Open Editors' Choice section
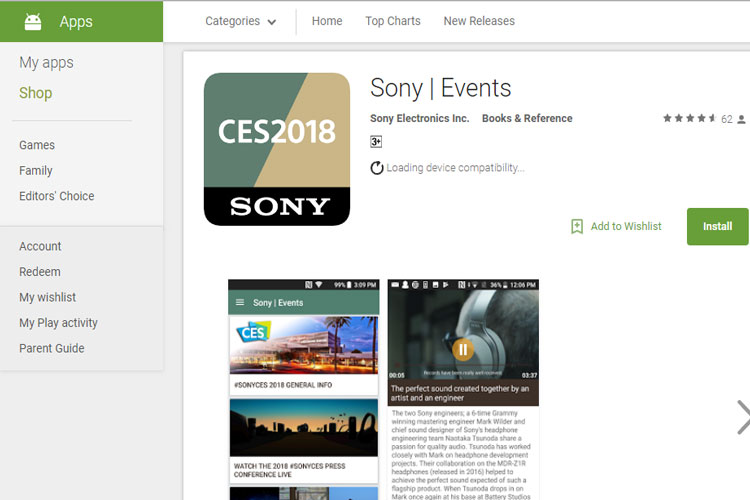 [x=56, y=196]
